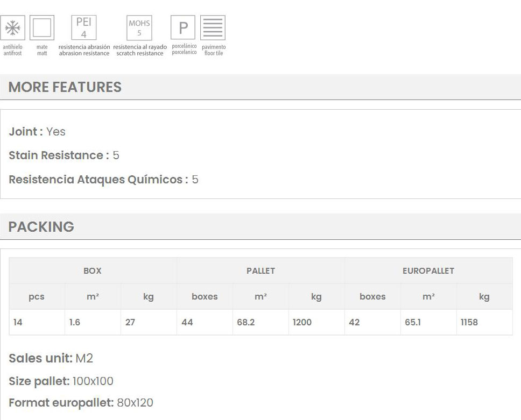Image resolution: width=521 pixels, height=420 pixels.
Task: Click the porcelain P icon
Action: click(x=183, y=27)
